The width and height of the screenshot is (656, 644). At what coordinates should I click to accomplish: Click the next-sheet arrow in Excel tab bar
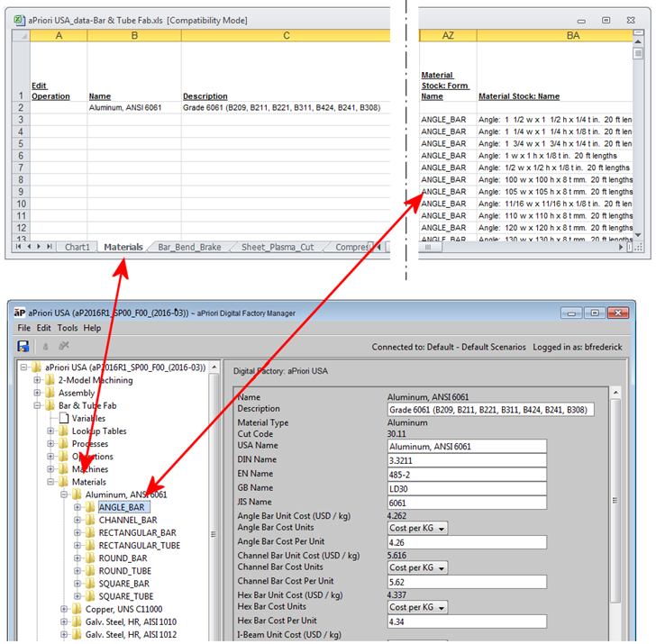(39, 247)
